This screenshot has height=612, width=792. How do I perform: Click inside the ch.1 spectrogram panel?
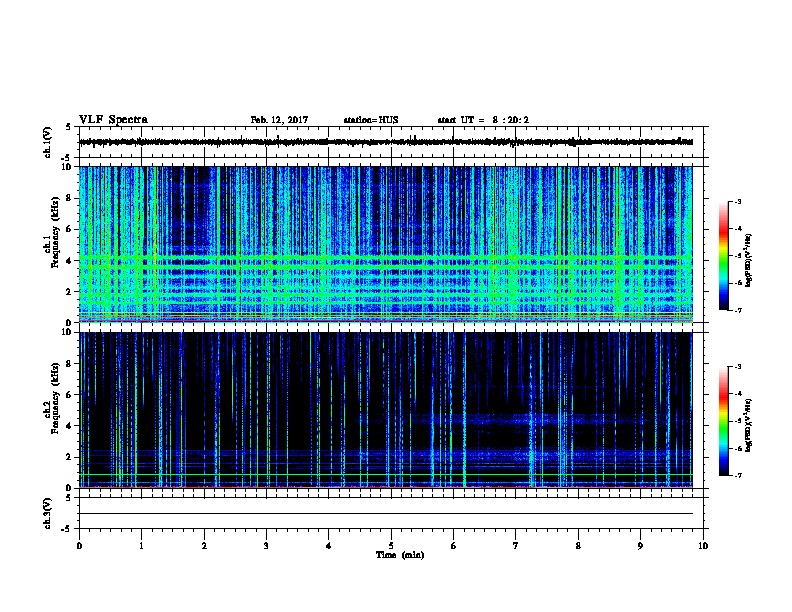tap(386, 244)
